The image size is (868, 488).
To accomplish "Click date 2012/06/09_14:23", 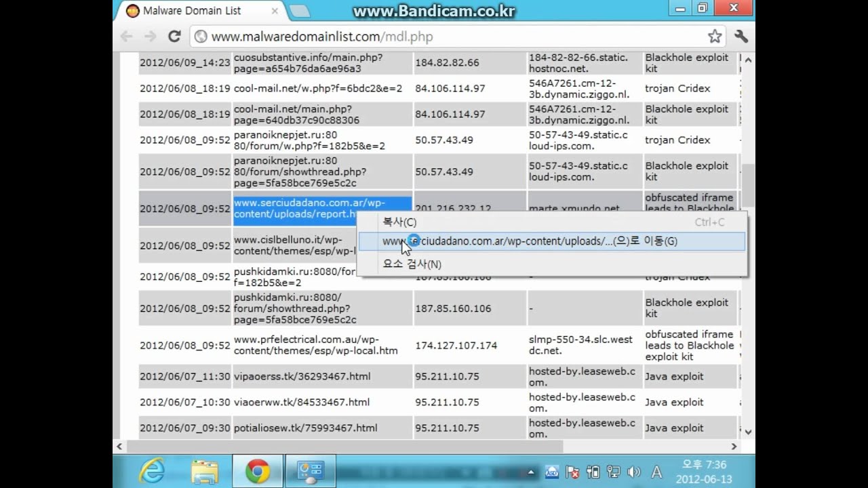I will click(x=185, y=62).
